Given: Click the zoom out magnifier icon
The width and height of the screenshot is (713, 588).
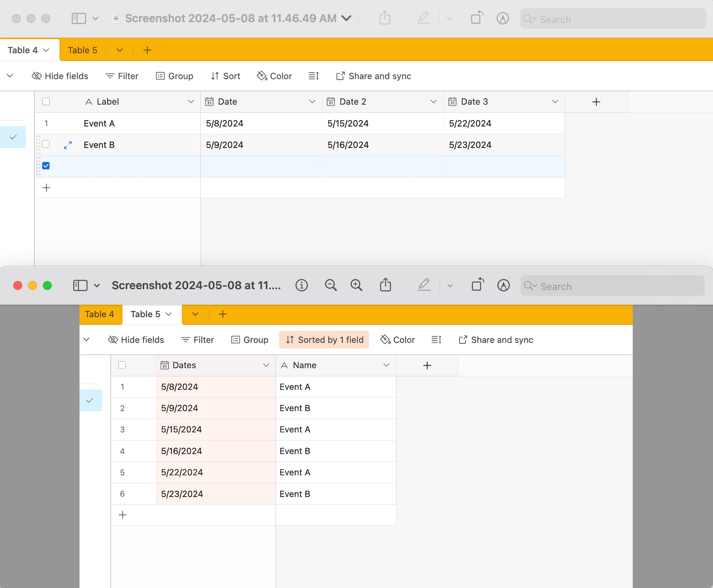Looking at the screenshot, I should point(331,285).
